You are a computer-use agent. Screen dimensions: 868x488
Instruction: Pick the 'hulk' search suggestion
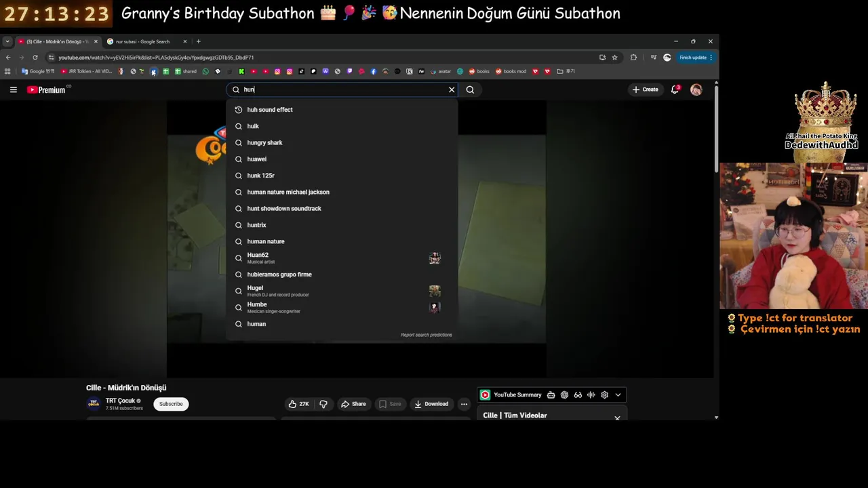pyautogui.click(x=342, y=126)
